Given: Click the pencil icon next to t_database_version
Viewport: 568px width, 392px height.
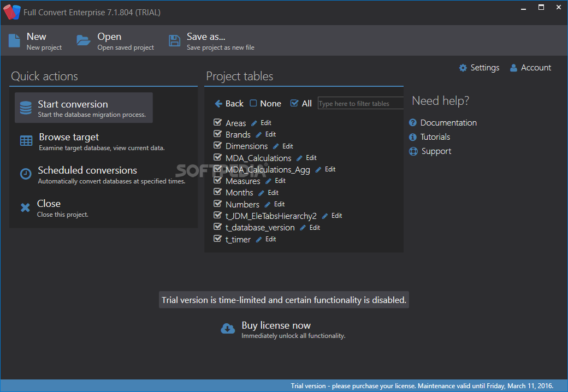Looking at the screenshot, I should [303, 228].
